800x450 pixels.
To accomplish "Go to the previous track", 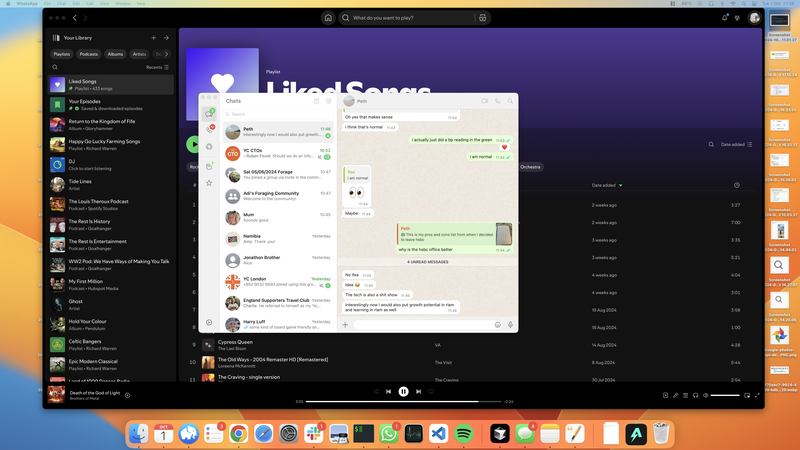I will click(388, 391).
